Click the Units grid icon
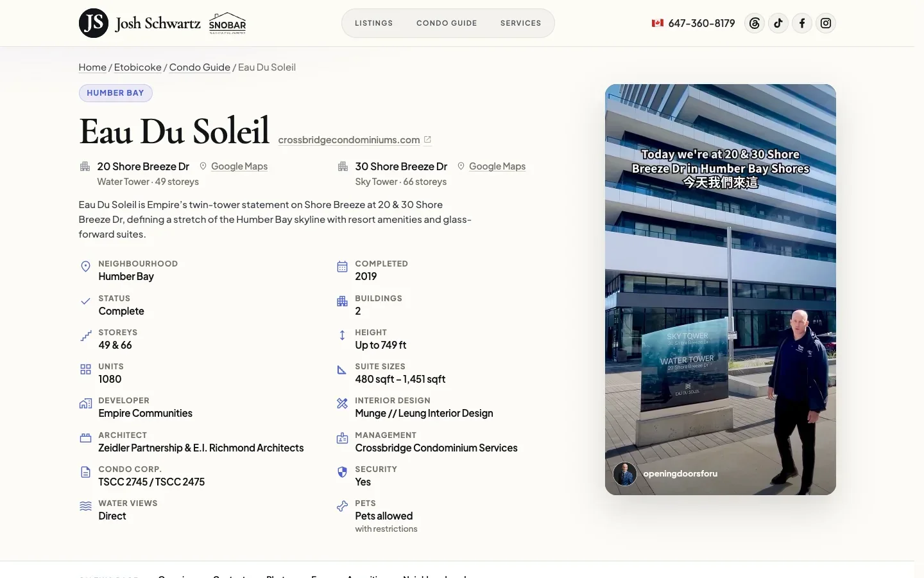Viewport: 924px width, 578px height. [85, 369]
